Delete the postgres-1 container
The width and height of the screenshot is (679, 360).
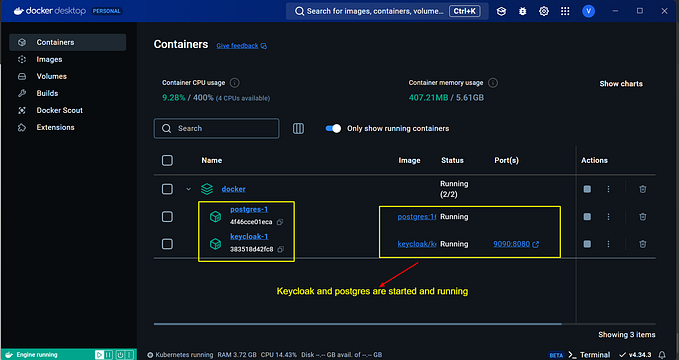click(x=643, y=217)
